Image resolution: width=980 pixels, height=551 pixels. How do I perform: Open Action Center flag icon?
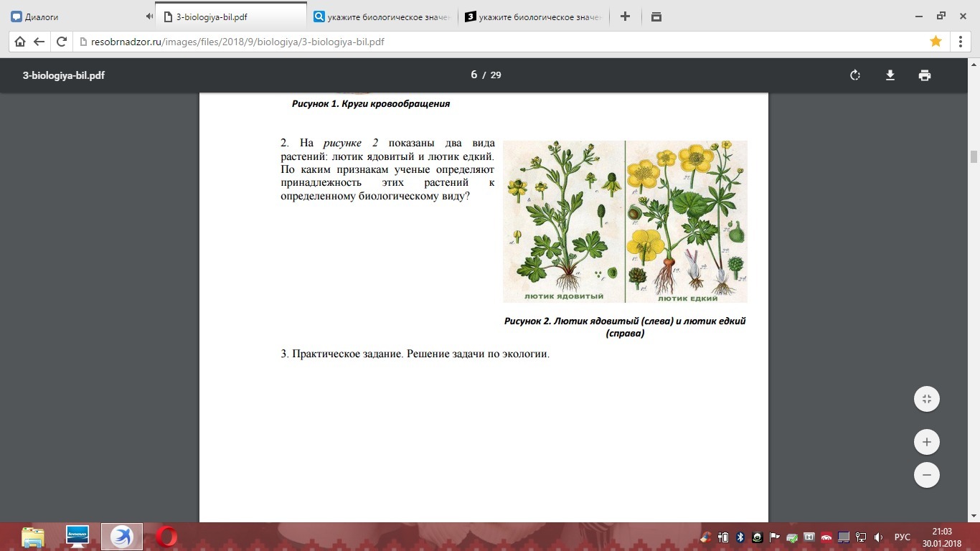tap(775, 537)
